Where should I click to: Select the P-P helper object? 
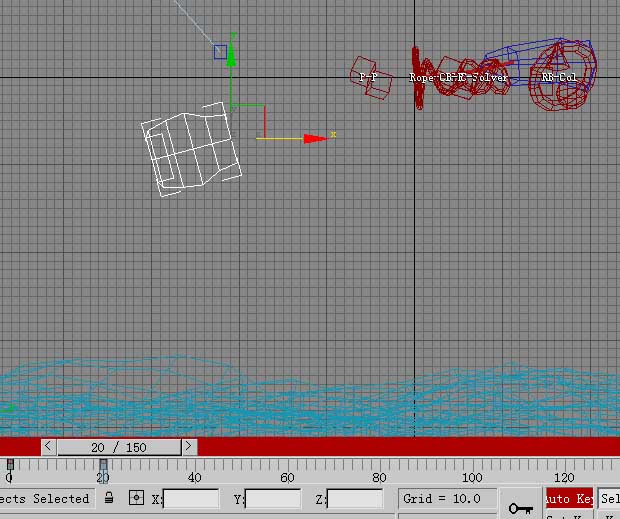pos(371,77)
